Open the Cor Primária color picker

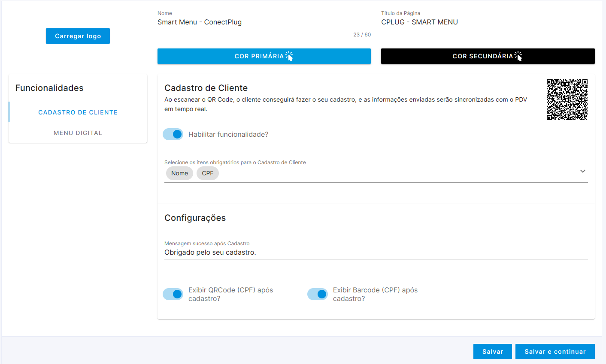(264, 56)
